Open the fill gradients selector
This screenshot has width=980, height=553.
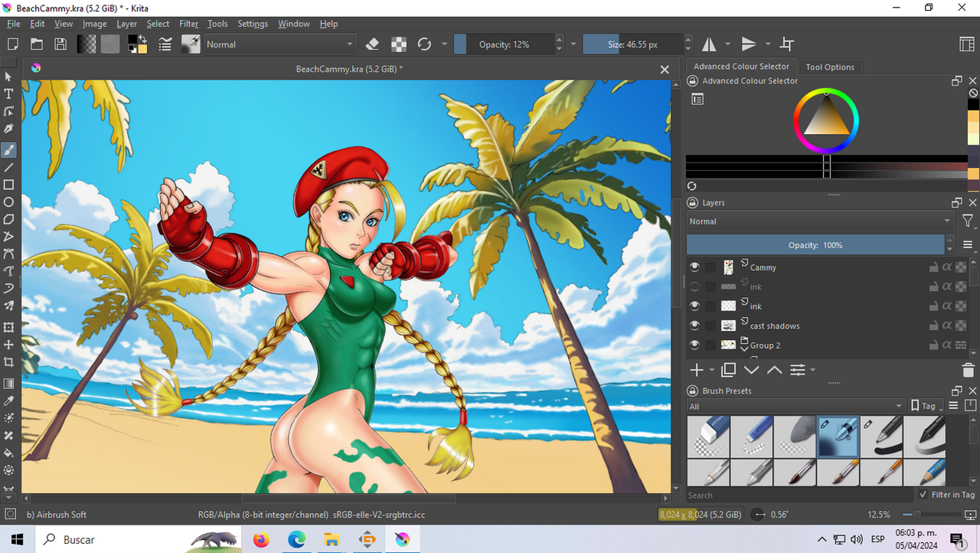pyautogui.click(x=87, y=44)
